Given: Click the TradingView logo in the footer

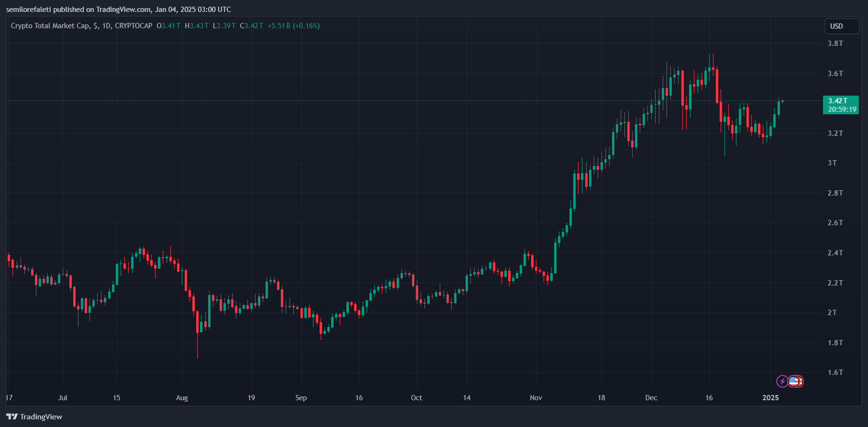Looking at the screenshot, I should click(x=34, y=416).
